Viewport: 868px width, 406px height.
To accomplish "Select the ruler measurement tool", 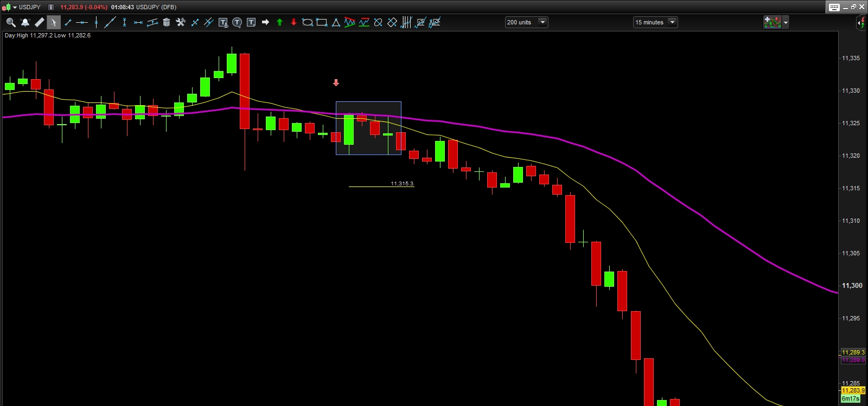I will pyautogui.click(x=39, y=22).
